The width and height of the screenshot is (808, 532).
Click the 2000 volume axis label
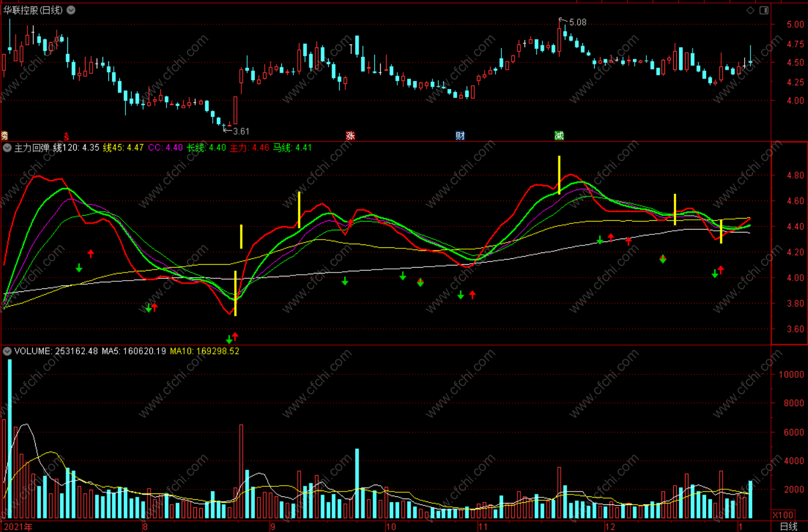793,490
